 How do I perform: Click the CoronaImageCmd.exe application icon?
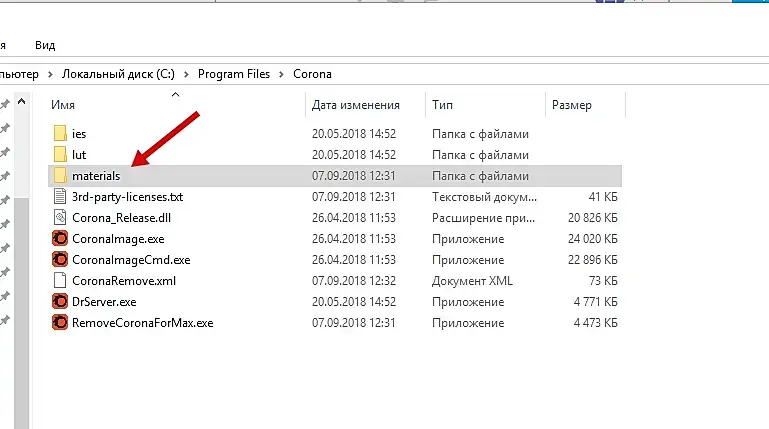pyautogui.click(x=60, y=260)
